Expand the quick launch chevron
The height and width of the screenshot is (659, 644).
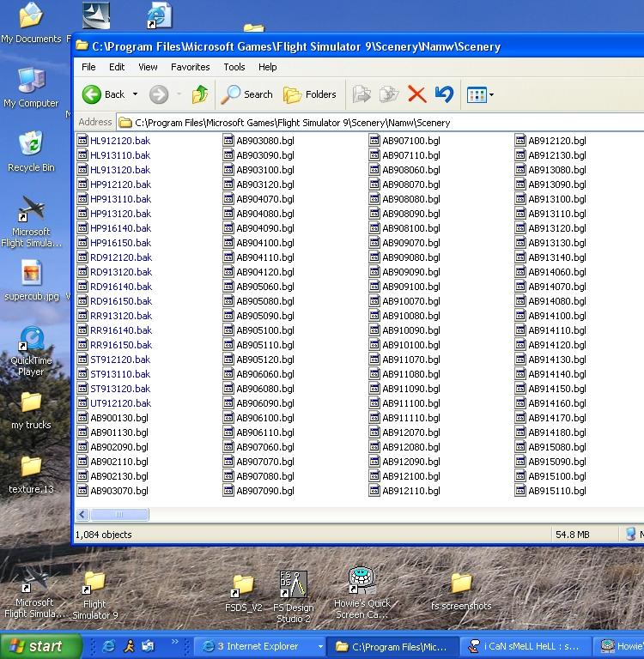coord(174,641)
